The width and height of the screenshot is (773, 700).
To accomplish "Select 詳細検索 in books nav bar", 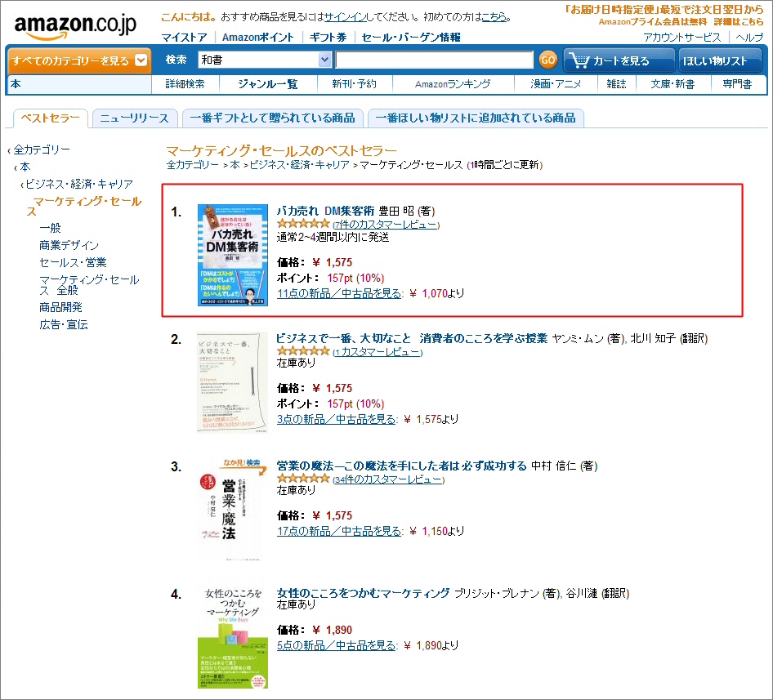I will click(x=185, y=84).
